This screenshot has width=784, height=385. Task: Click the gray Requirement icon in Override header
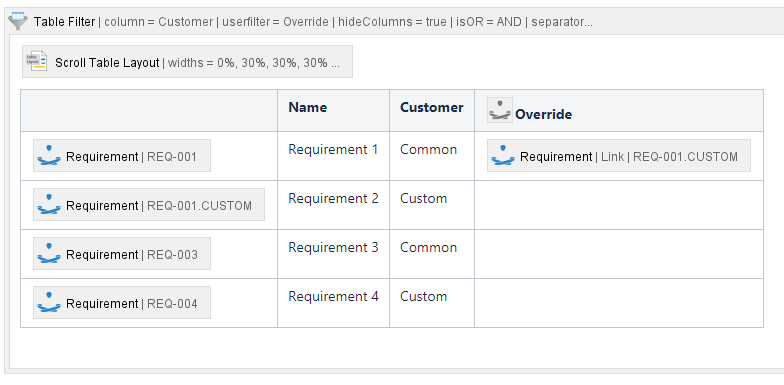pyautogui.click(x=500, y=110)
